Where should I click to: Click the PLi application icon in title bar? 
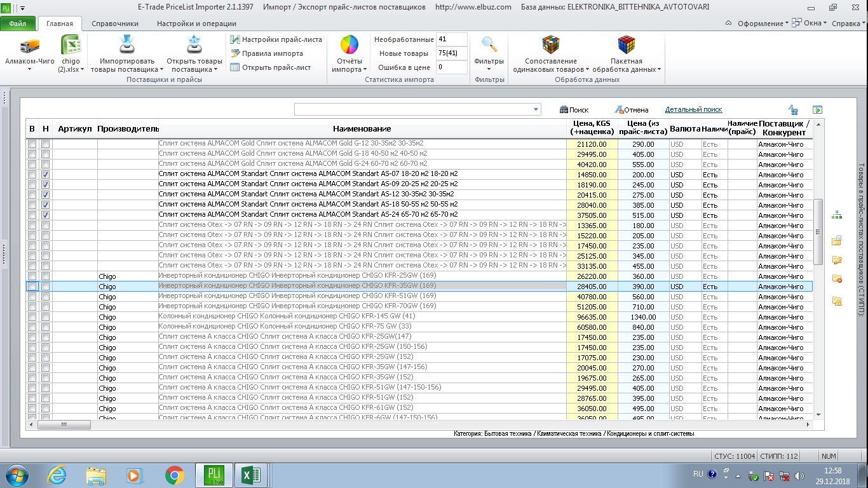point(6,8)
